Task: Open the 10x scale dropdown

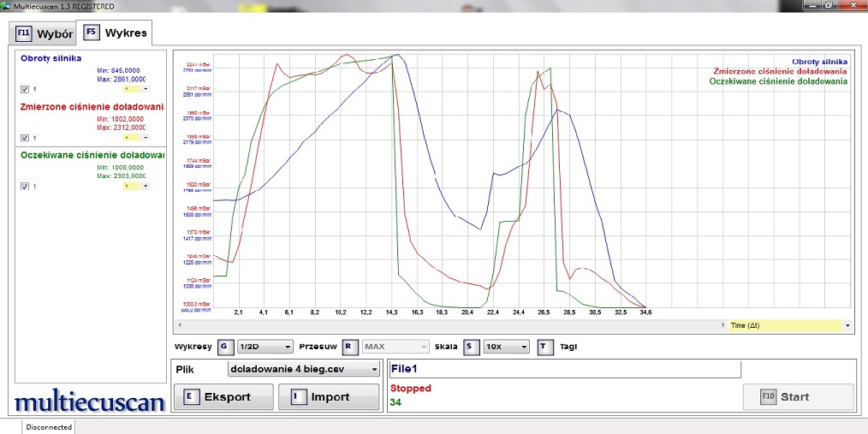Action: 506,347
